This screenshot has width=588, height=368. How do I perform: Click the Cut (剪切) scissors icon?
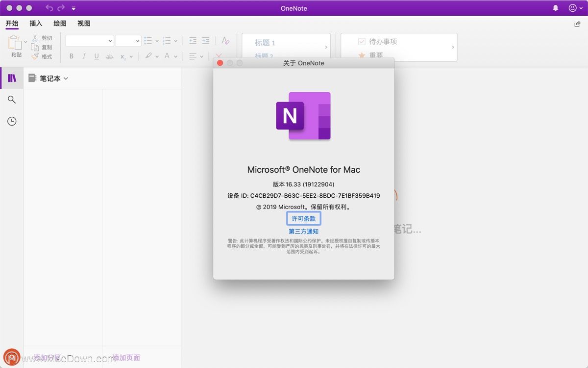[35, 38]
